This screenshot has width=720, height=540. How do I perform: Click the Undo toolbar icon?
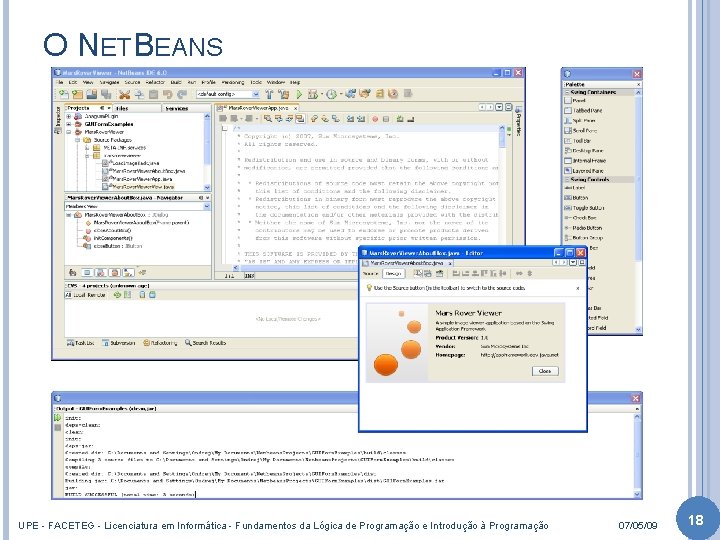click(x=168, y=94)
